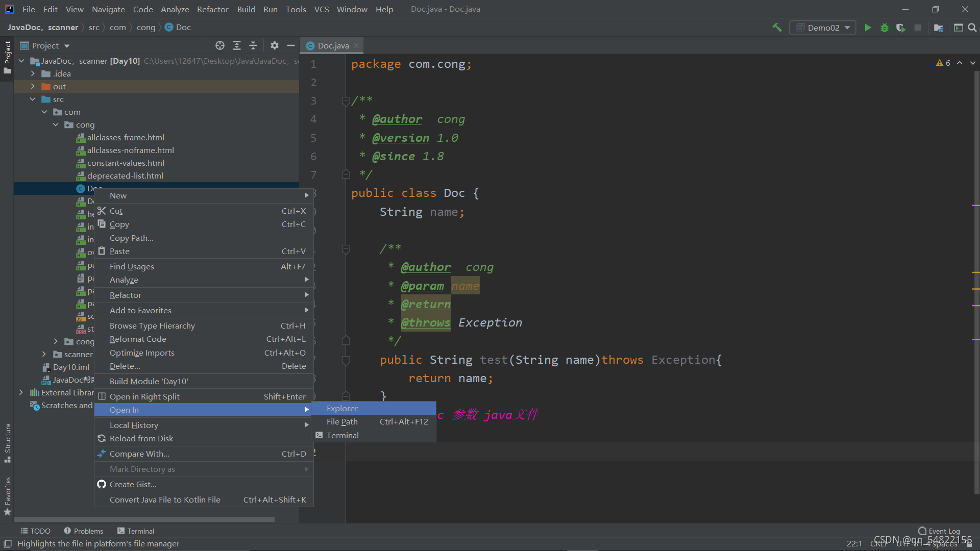Close the Doc.java editor tab
The image size is (980, 551).
[x=356, y=45]
